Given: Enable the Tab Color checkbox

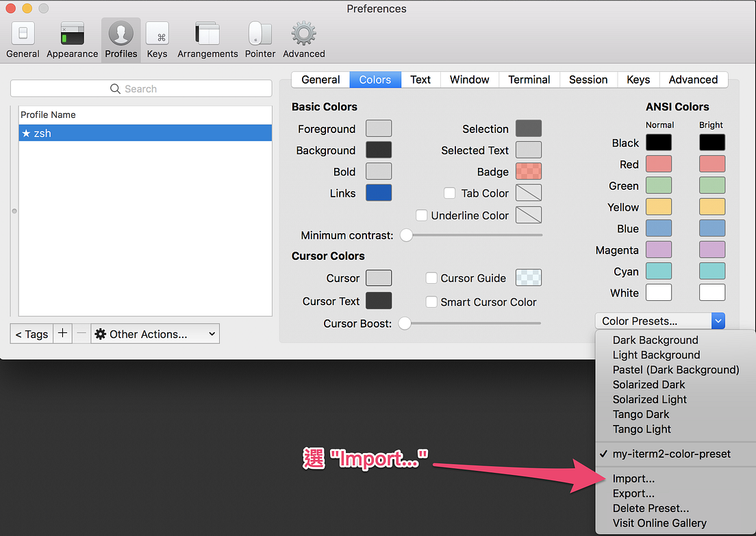Looking at the screenshot, I should (449, 193).
